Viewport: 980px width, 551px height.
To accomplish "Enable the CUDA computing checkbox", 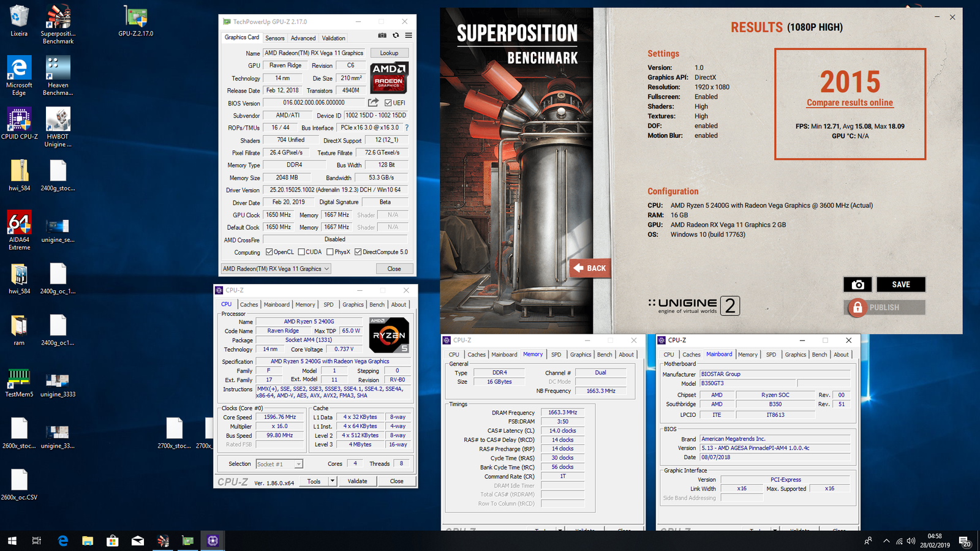I will 301,252.
